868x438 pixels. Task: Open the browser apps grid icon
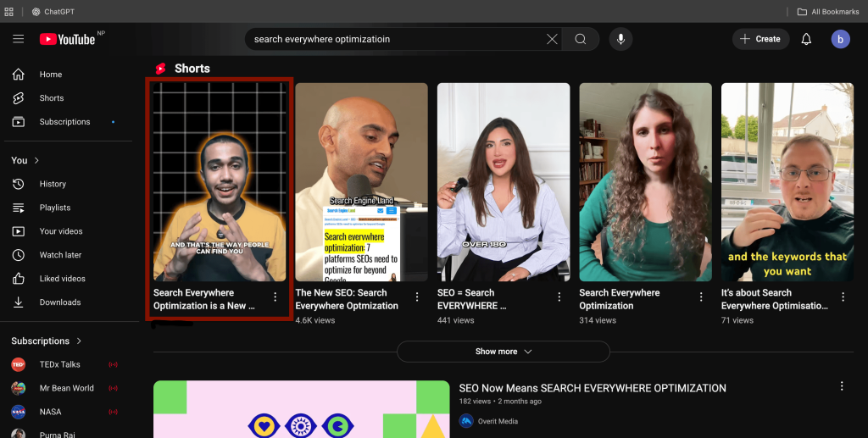point(8,12)
